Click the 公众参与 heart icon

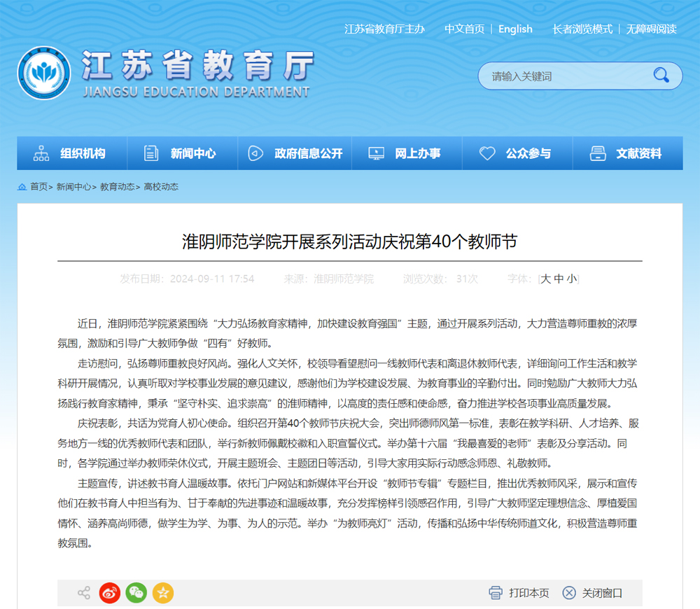pyautogui.click(x=487, y=153)
